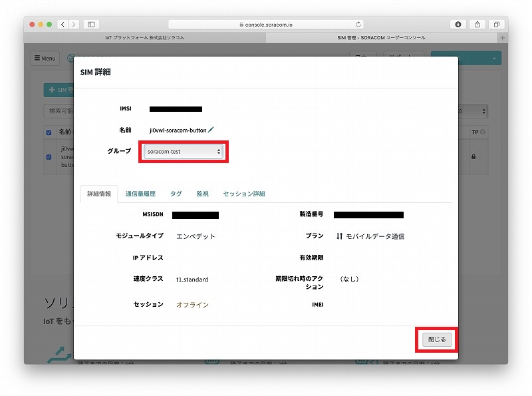Open the タグ tab

[176, 194]
